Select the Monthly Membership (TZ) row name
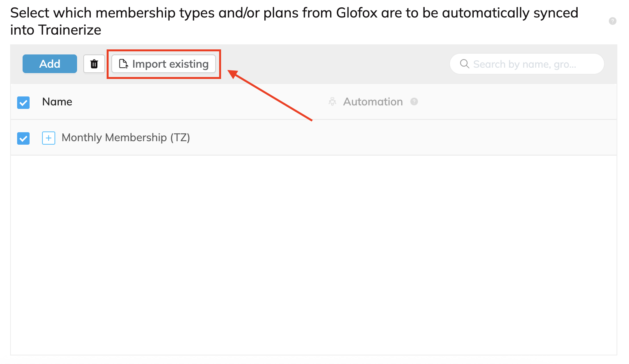This screenshot has width=629, height=364. [126, 138]
